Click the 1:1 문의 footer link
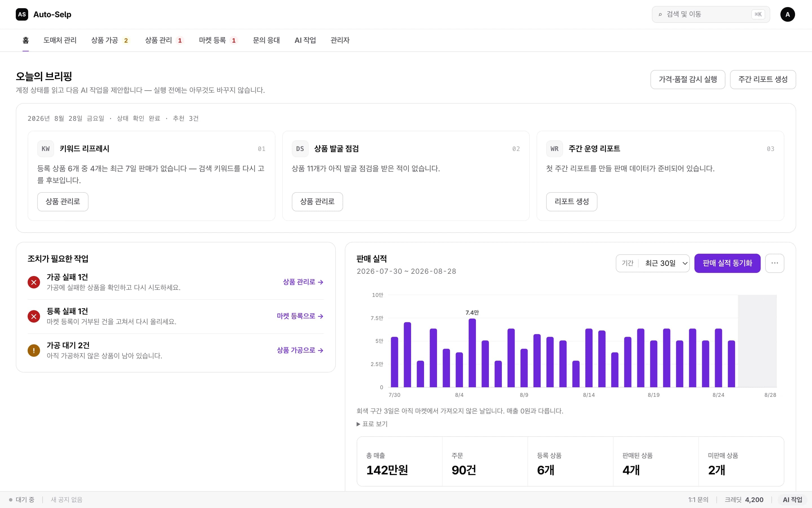Screen dimensions: 812x508 click(698, 500)
